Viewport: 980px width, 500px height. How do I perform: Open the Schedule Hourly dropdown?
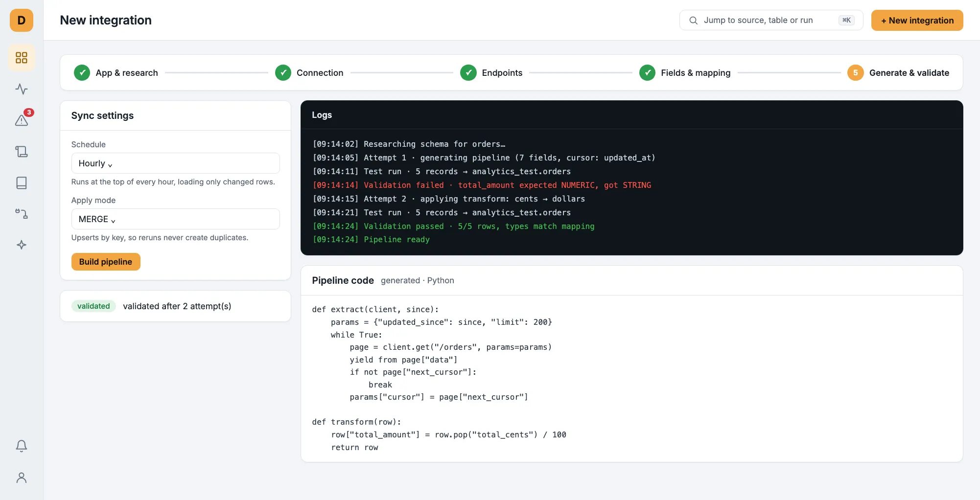pyautogui.click(x=176, y=163)
